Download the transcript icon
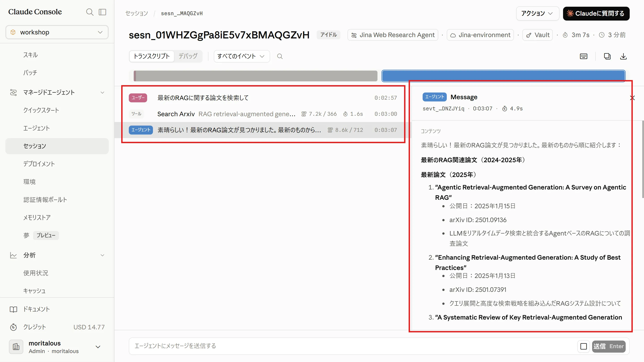This screenshot has height=362, width=644. [x=623, y=57]
